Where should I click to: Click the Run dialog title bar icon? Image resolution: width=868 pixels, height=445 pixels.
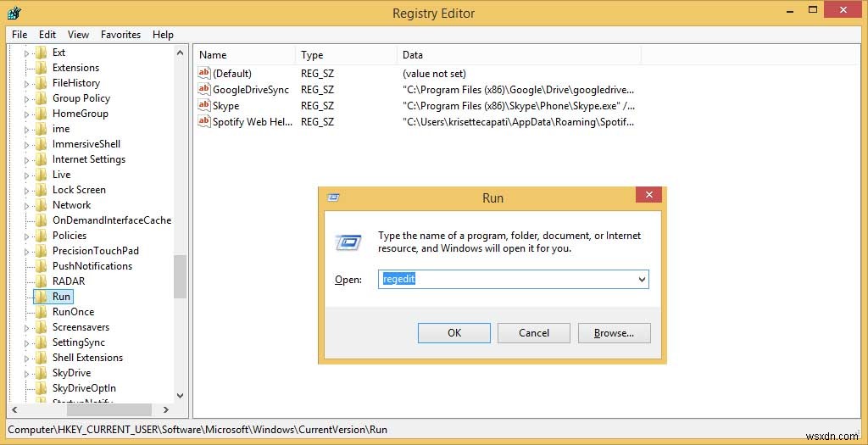click(x=333, y=197)
